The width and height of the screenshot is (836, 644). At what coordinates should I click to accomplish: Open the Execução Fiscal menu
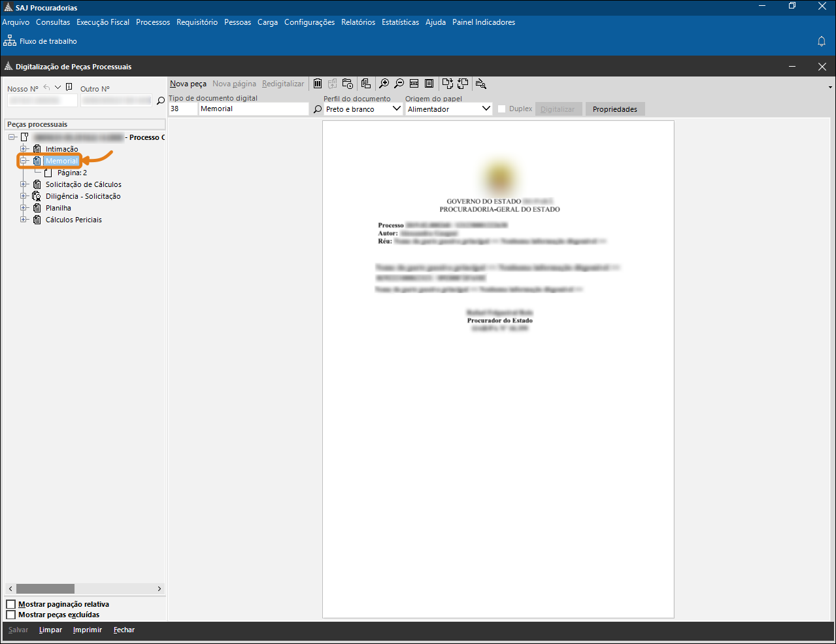[x=103, y=22]
